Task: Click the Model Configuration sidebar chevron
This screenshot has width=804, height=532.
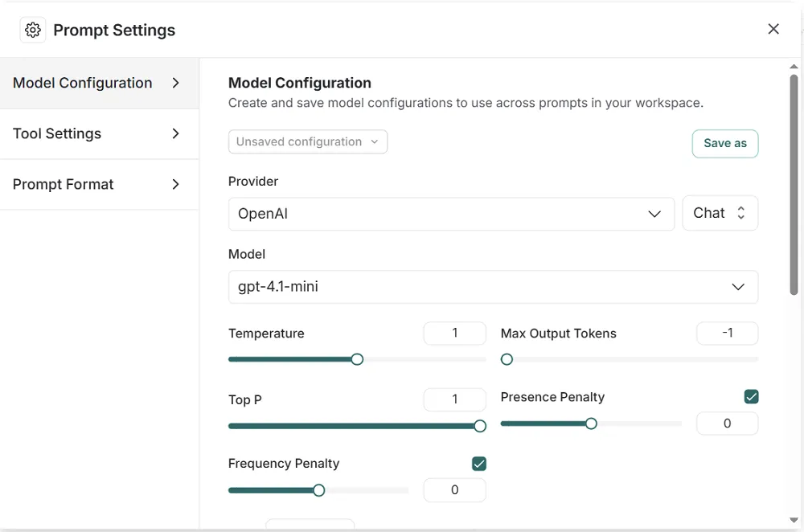Action: point(176,83)
